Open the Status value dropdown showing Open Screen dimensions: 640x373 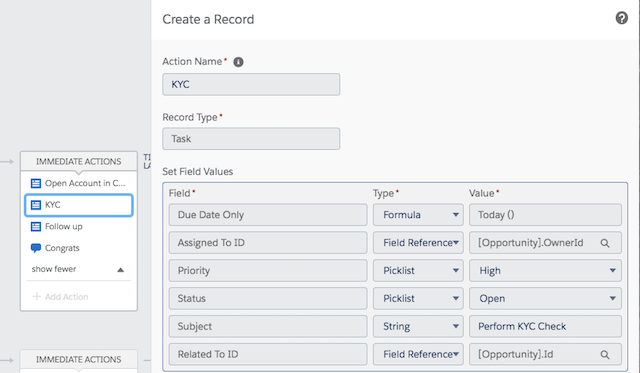click(545, 298)
